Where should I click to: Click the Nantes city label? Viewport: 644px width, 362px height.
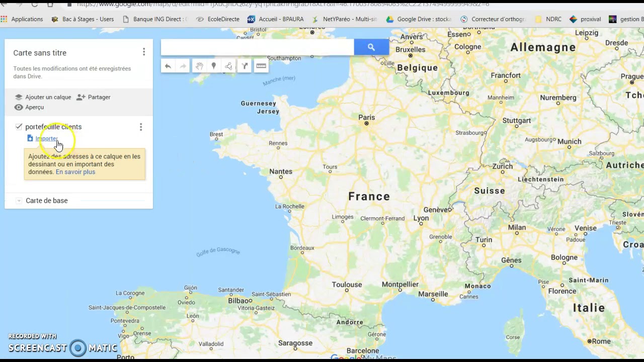point(281,171)
